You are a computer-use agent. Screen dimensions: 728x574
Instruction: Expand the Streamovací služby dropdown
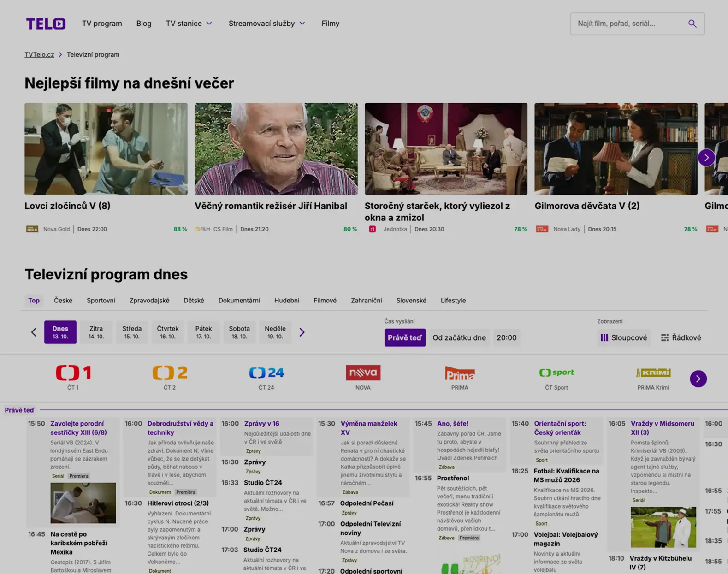(x=266, y=24)
